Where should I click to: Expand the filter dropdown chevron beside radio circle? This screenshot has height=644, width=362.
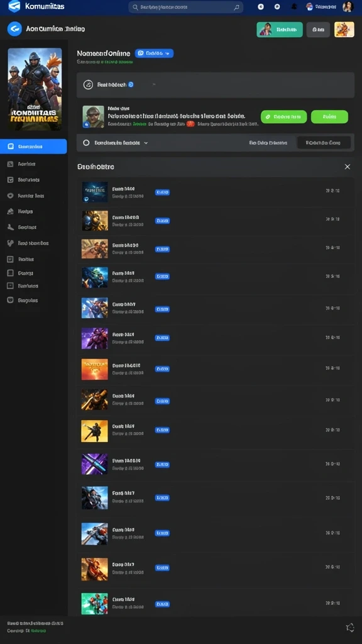pos(146,143)
